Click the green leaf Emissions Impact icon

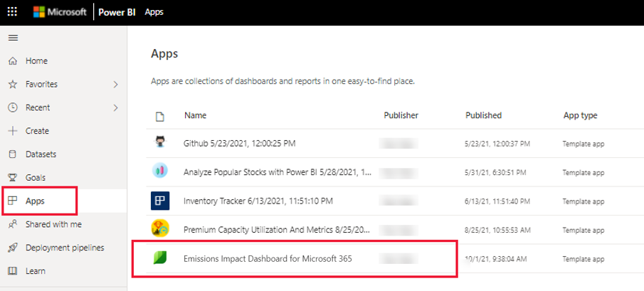(x=159, y=258)
